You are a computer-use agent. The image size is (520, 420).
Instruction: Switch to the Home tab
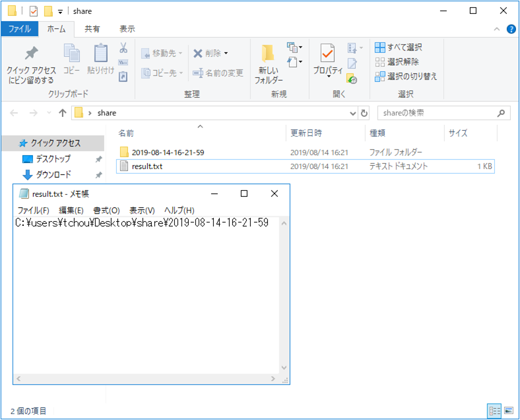point(56,29)
